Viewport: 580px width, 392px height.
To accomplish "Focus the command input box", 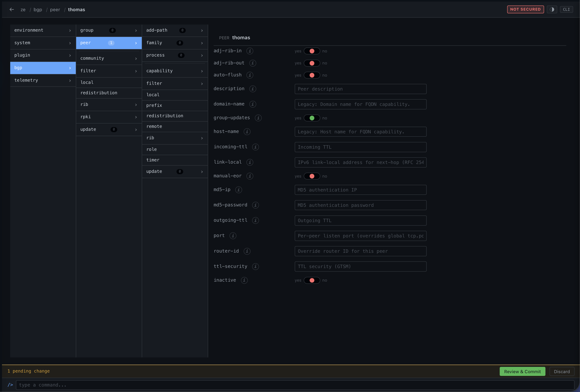I will point(295,385).
